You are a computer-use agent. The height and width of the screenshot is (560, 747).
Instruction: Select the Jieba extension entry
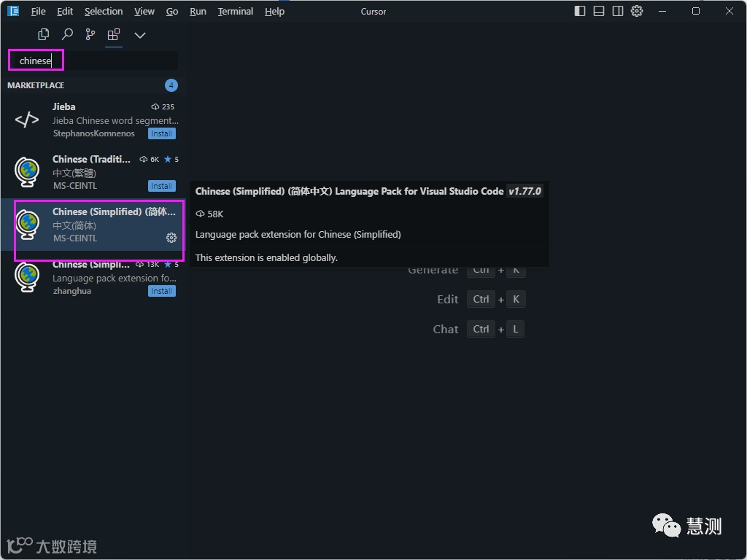[x=93, y=120]
